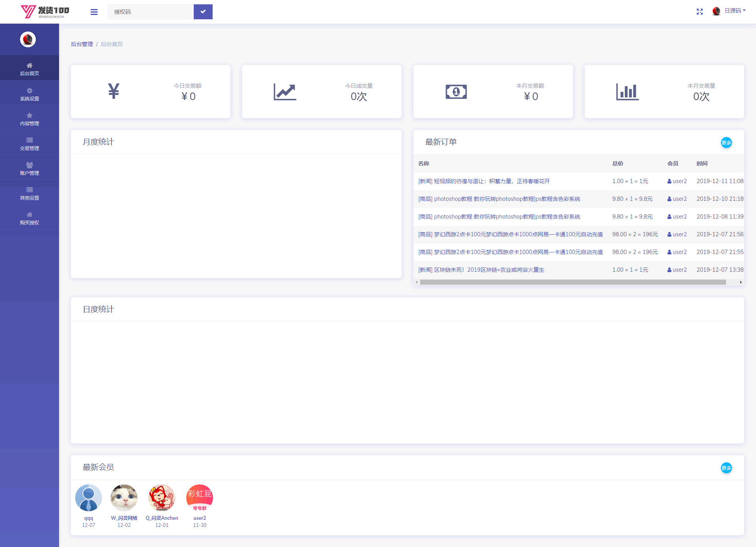Click the 授权码 input field
Viewport: 756px width, 547px height.
151,12
